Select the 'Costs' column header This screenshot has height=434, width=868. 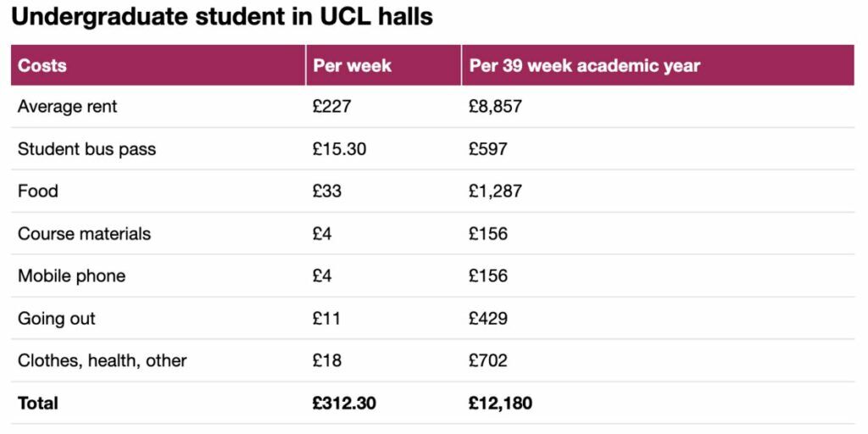(x=42, y=65)
